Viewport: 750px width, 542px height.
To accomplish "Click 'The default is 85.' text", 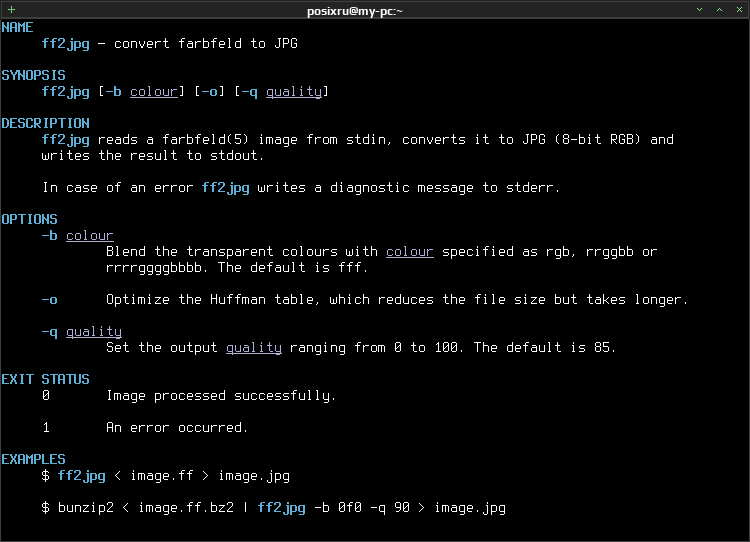I will click(x=544, y=347).
